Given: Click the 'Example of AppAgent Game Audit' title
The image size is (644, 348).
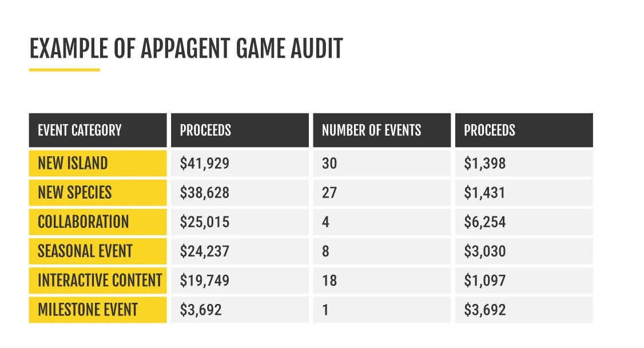Looking at the screenshot, I should point(186,49).
